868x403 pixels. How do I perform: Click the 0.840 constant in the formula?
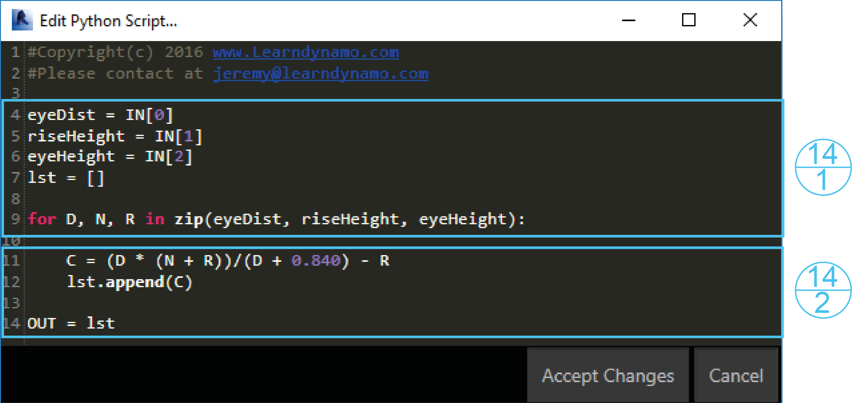click(316, 261)
